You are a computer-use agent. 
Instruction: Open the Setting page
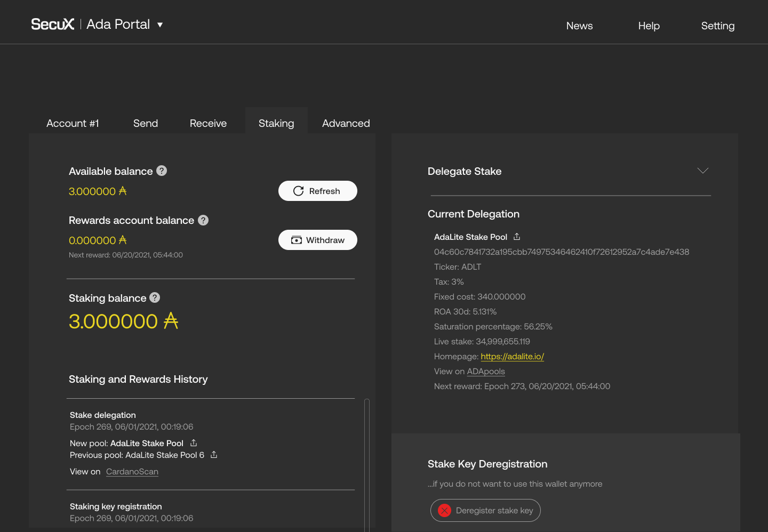pos(717,26)
